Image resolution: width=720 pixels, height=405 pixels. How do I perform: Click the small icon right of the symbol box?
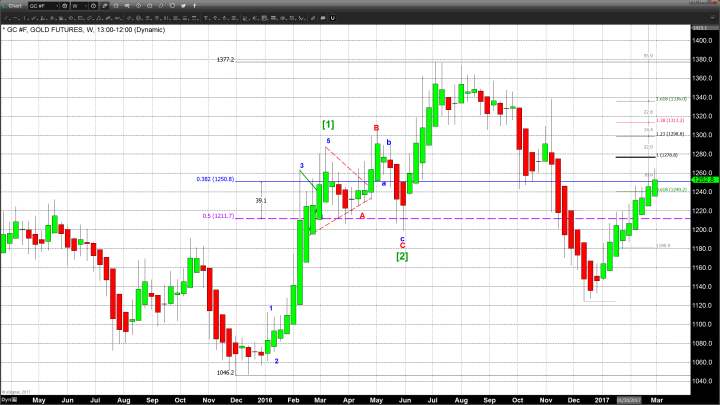pos(64,6)
